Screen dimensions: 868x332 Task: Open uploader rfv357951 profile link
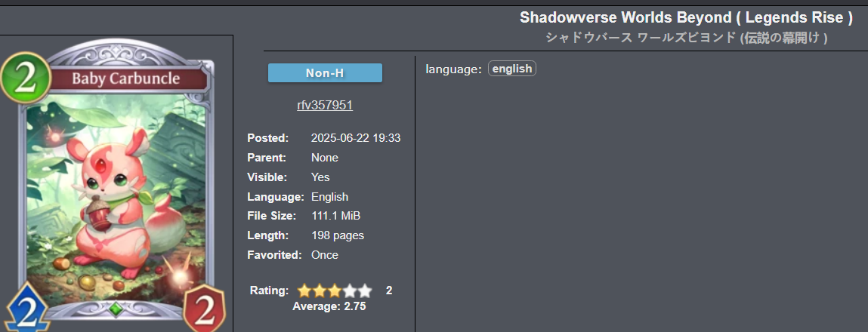click(325, 105)
